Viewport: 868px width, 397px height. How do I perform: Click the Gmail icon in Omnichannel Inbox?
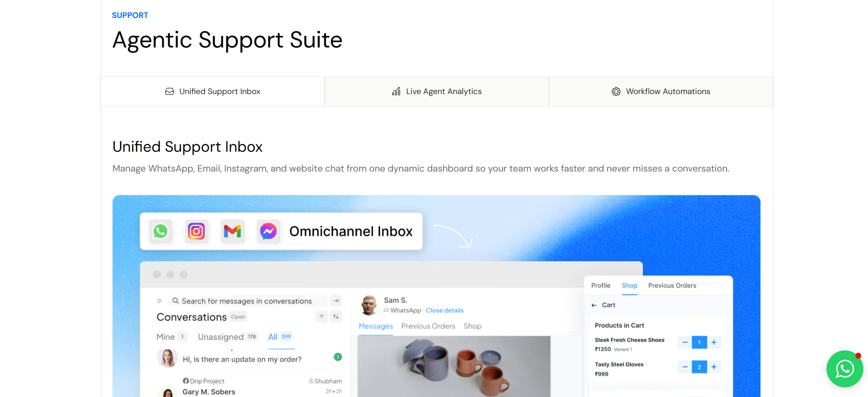(x=232, y=231)
